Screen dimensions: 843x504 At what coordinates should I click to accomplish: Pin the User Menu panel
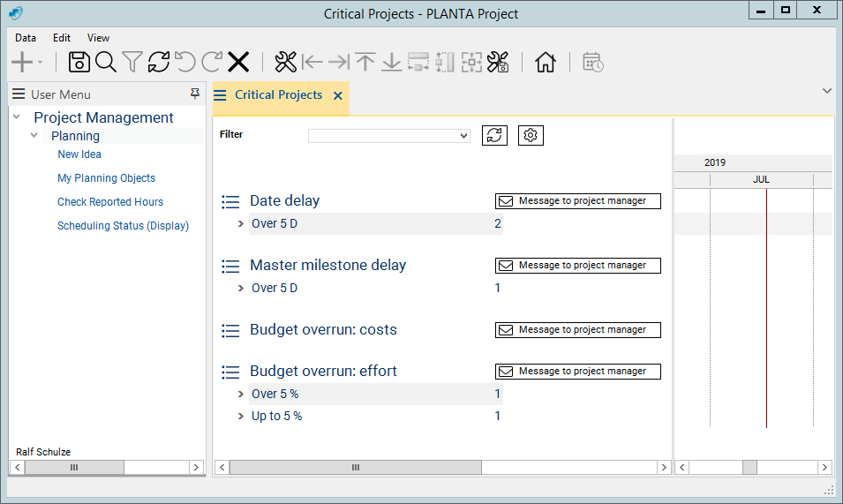coord(194,94)
